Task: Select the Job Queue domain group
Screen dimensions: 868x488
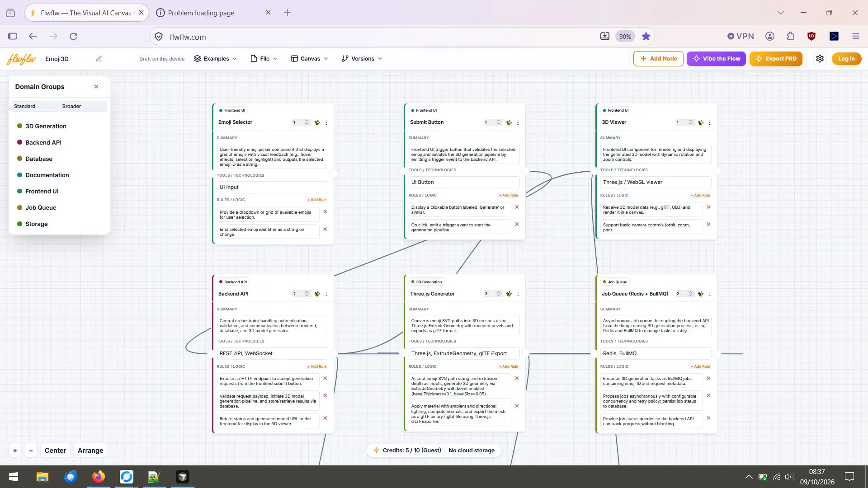Action: click(x=41, y=207)
